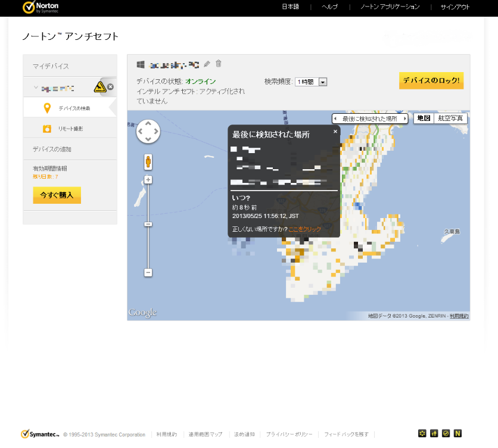Click the 今すぐ購入 button
This screenshot has width=498, height=448.
57,195
